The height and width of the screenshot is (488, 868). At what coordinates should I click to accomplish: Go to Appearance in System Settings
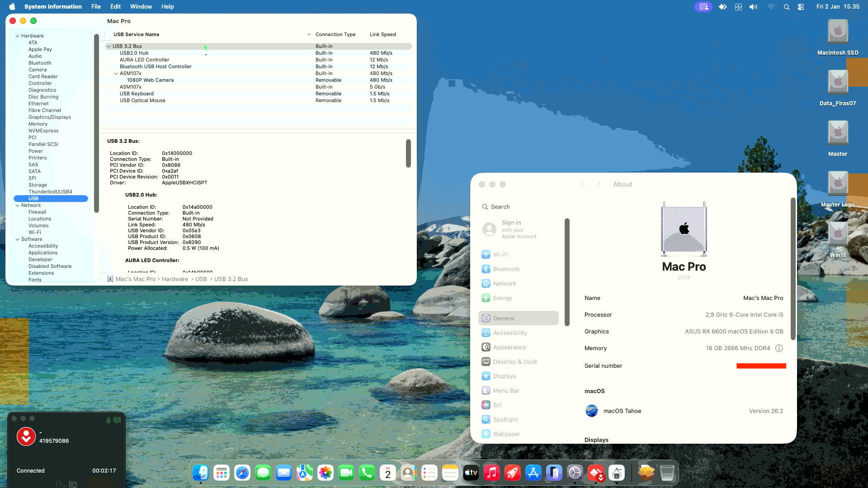pyautogui.click(x=518, y=347)
